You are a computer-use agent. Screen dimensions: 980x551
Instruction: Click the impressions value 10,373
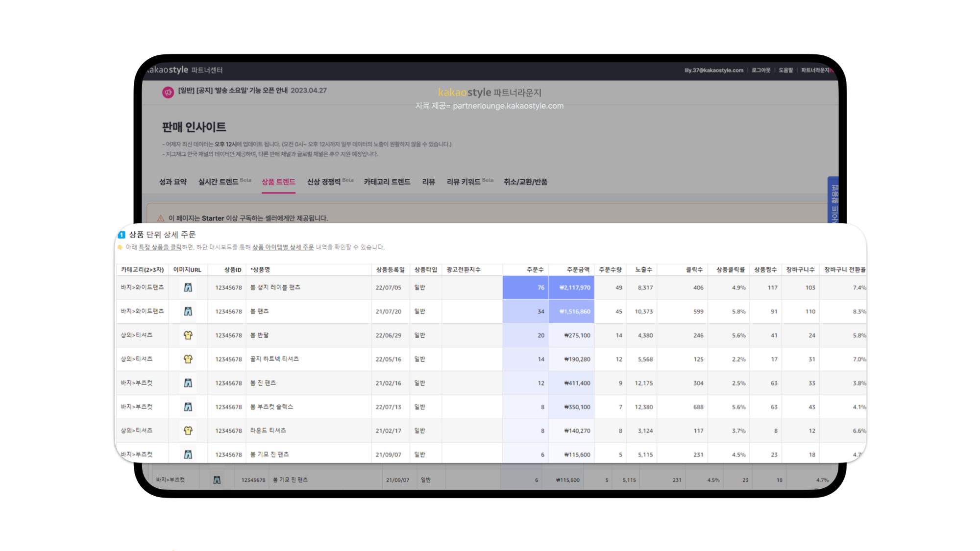643,311
